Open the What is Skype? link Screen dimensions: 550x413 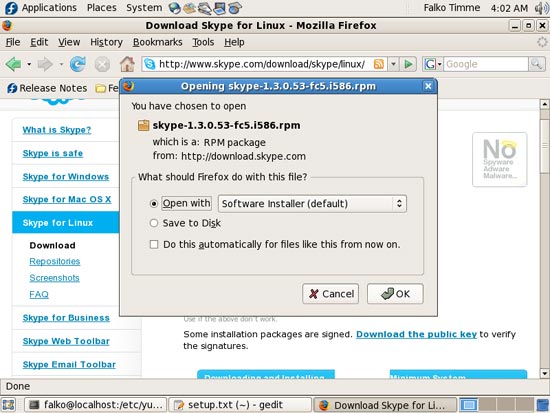click(57, 130)
